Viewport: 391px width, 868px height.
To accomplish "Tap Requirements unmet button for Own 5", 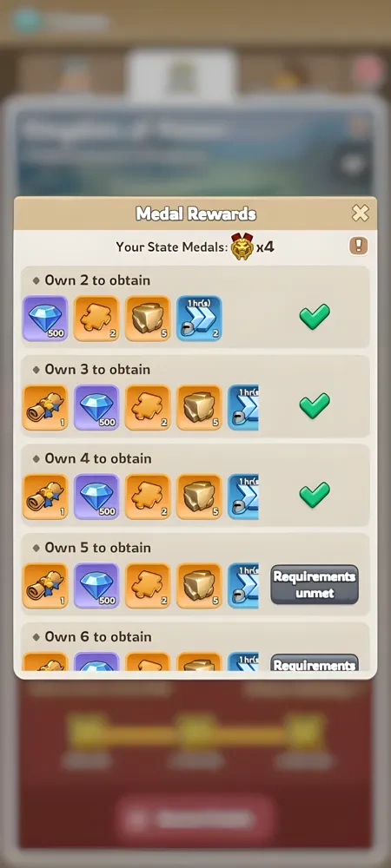I will tap(315, 584).
